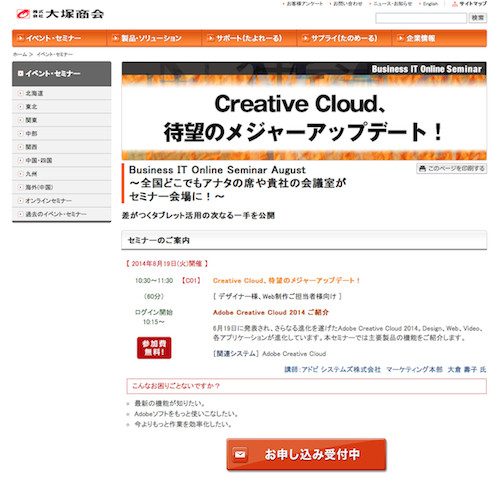
Task: Focus the site search input field
Action: 421,18
